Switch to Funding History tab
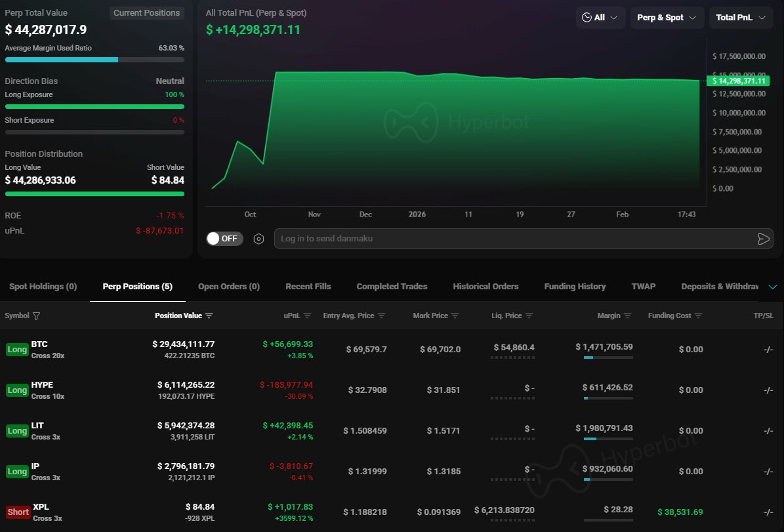Screen dimensions: 784x532 (575, 287)
